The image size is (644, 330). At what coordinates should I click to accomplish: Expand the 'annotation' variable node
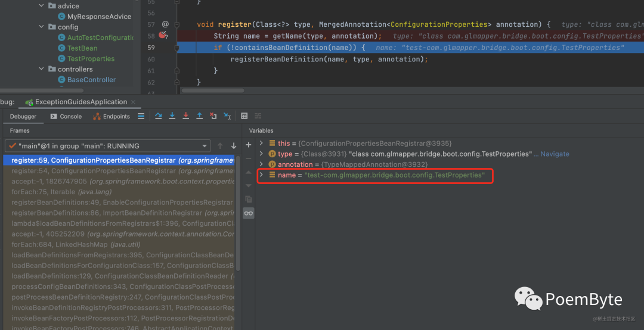pyautogui.click(x=261, y=164)
